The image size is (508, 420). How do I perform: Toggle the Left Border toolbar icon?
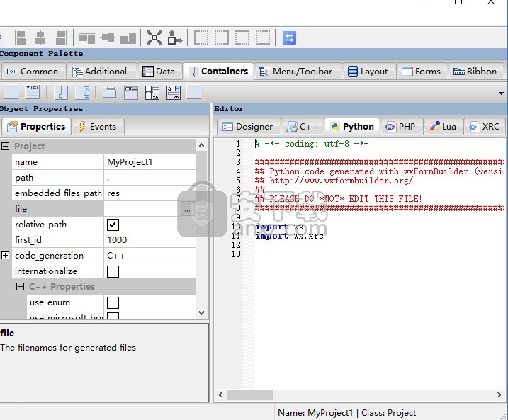click(201, 38)
